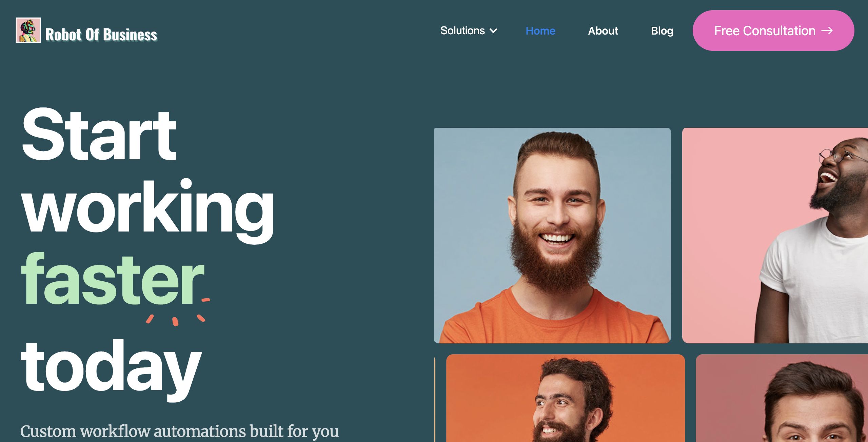
Task: Click the 'working' headline word
Action: point(147,210)
